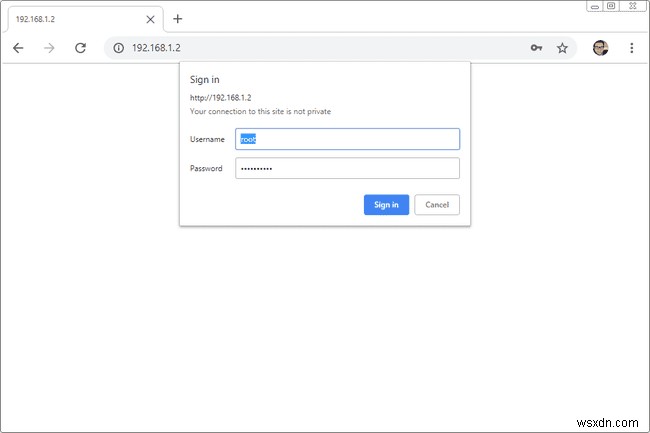Go back using the browser back arrow
Image resolution: width=650 pixels, height=433 pixels.
pyautogui.click(x=18, y=48)
